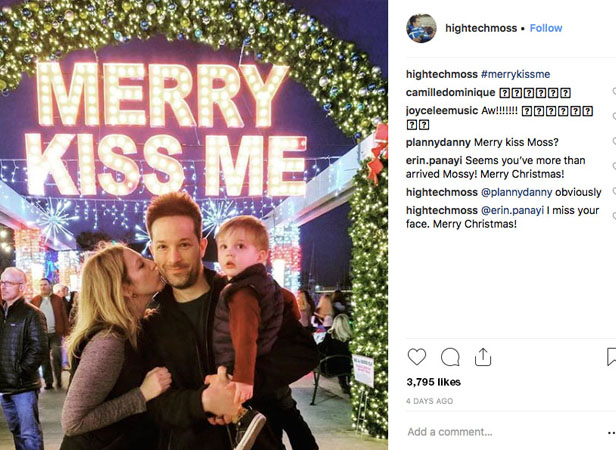Save the post with the bookmark icon

click(x=611, y=356)
